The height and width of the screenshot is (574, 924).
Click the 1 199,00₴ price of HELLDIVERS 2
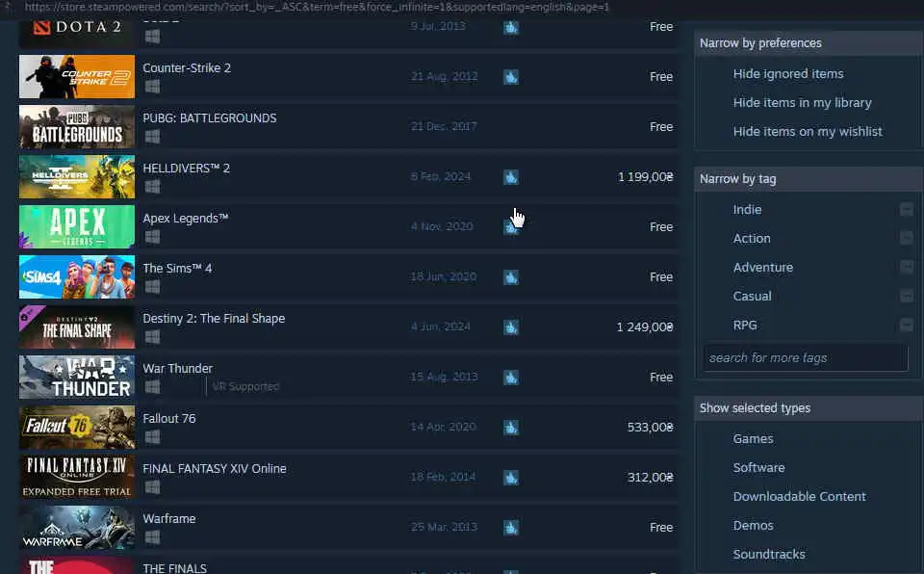(x=645, y=177)
